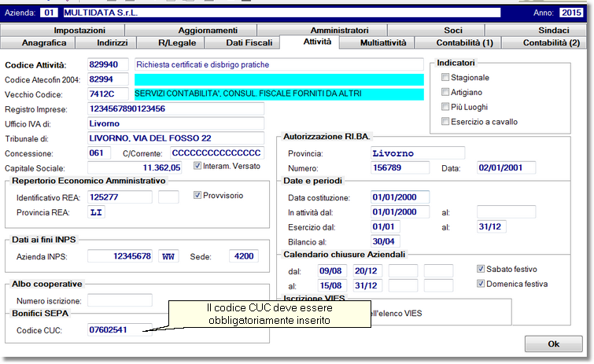Image resolution: width=594 pixels, height=364 pixels.
Task: Click the Codice Atecofin 2004 field
Action: coord(108,79)
